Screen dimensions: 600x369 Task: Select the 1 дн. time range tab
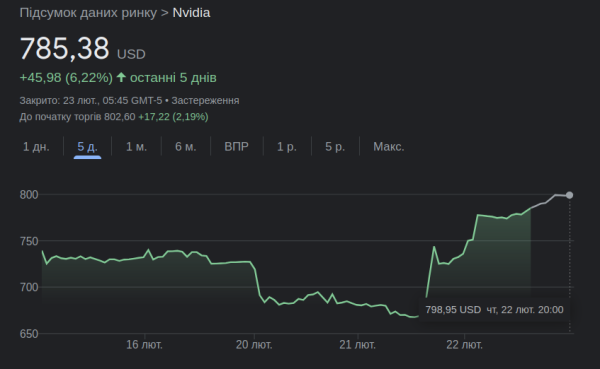36,147
